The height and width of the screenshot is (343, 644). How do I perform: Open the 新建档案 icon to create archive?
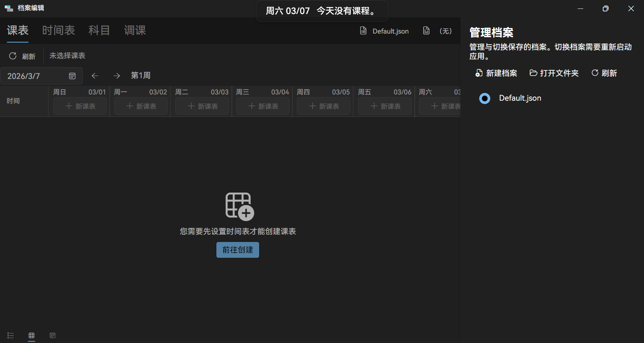coord(479,73)
